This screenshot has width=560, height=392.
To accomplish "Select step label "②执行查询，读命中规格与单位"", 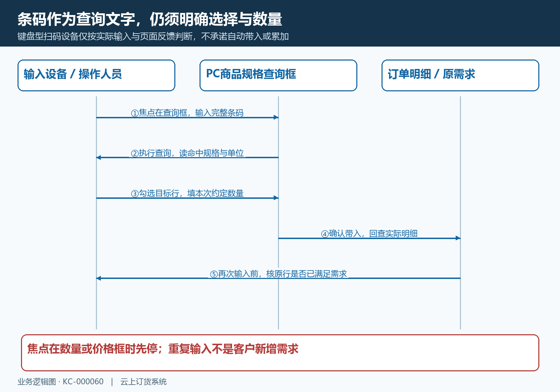I will tap(187, 153).
